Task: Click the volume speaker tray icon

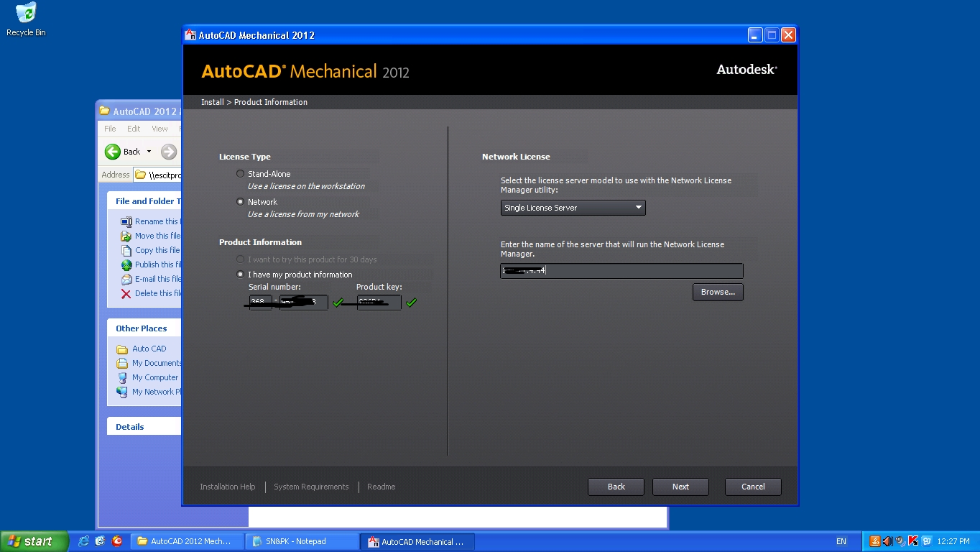Action: point(887,541)
